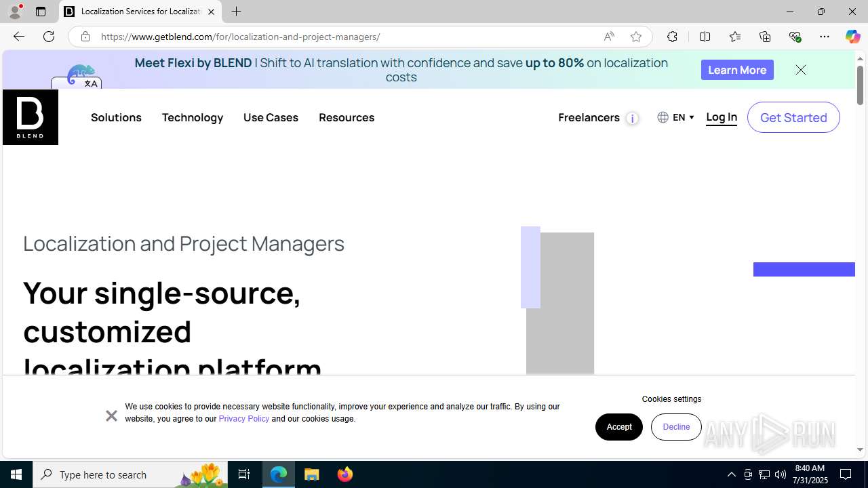Click the page vertical scrollbar thumb

pos(860,85)
